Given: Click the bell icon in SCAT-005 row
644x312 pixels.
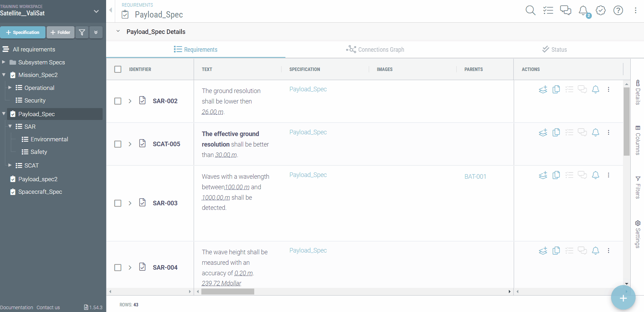Looking at the screenshot, I should pos(595,133).
